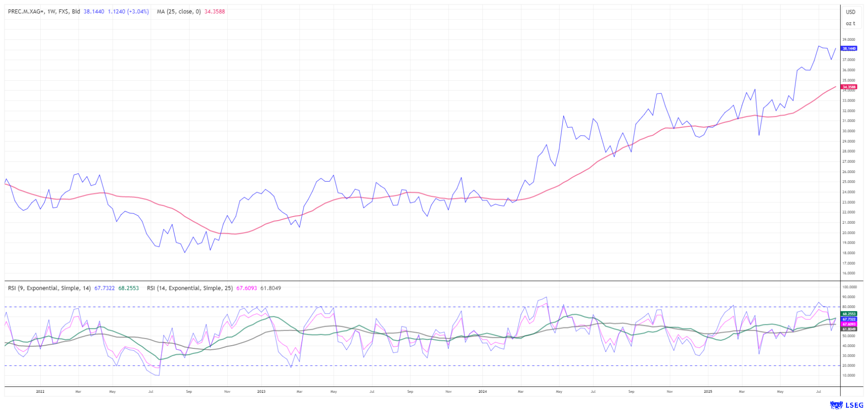Select the PREC.M.XAG= symbol legend
The width and height of the screenshot is (868, 410).
click(x=26, y=12)
